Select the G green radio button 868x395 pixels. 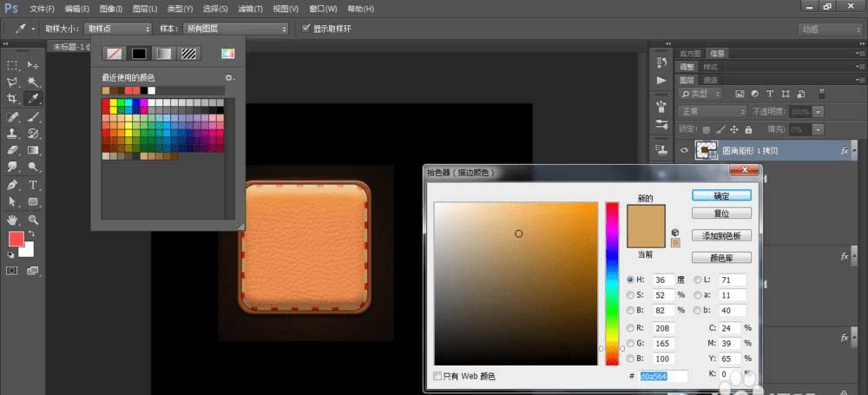[630, 344]
